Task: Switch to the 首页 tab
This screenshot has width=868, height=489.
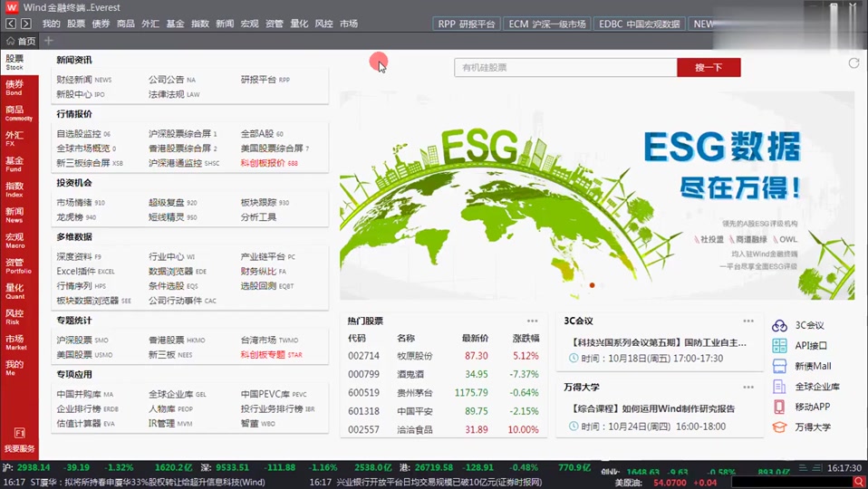Action: tap(21, 41)
